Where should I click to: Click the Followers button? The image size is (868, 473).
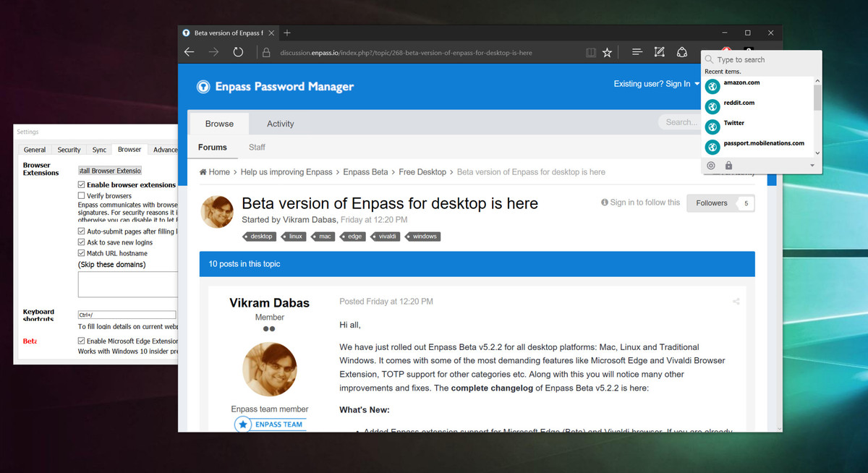[720, 203]
